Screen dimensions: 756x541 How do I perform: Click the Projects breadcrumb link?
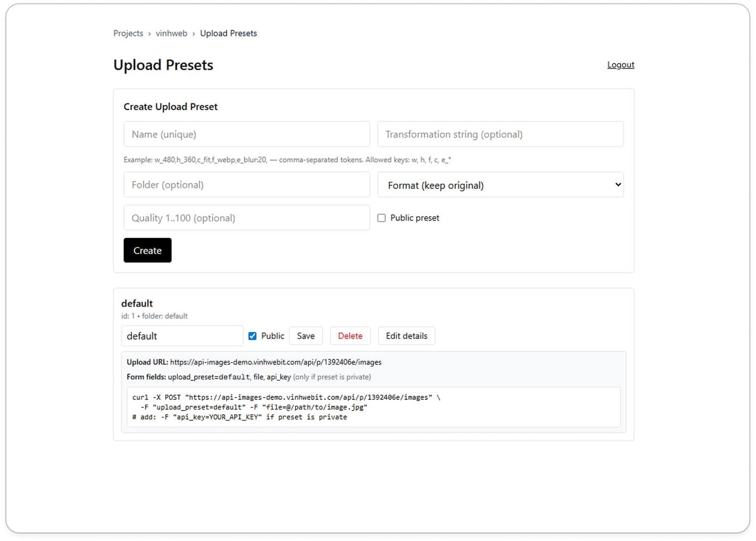[128, 33]
